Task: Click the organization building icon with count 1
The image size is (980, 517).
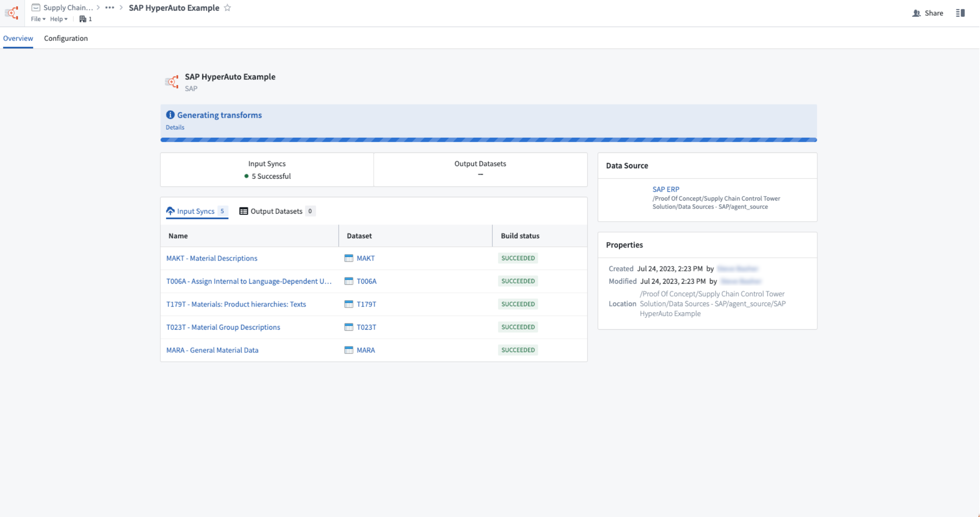Action: (85, 19)
